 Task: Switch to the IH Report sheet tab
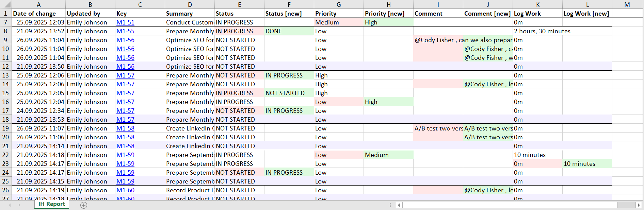tap(51, 204)
